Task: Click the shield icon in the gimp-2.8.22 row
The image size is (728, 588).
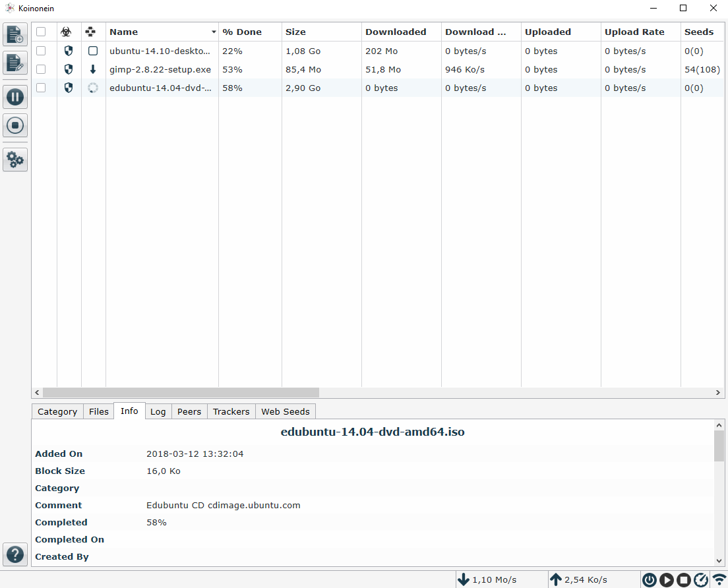Action: 69,70
